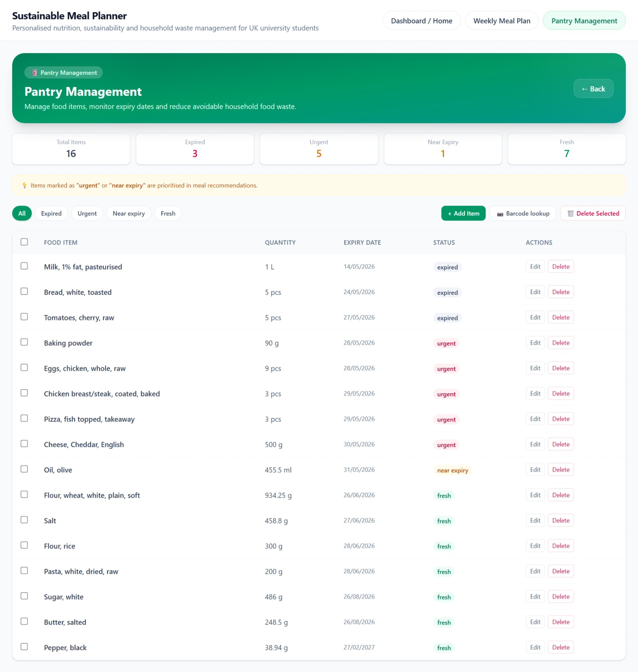Click the EXPIRY DATE column header

[362, 242]
